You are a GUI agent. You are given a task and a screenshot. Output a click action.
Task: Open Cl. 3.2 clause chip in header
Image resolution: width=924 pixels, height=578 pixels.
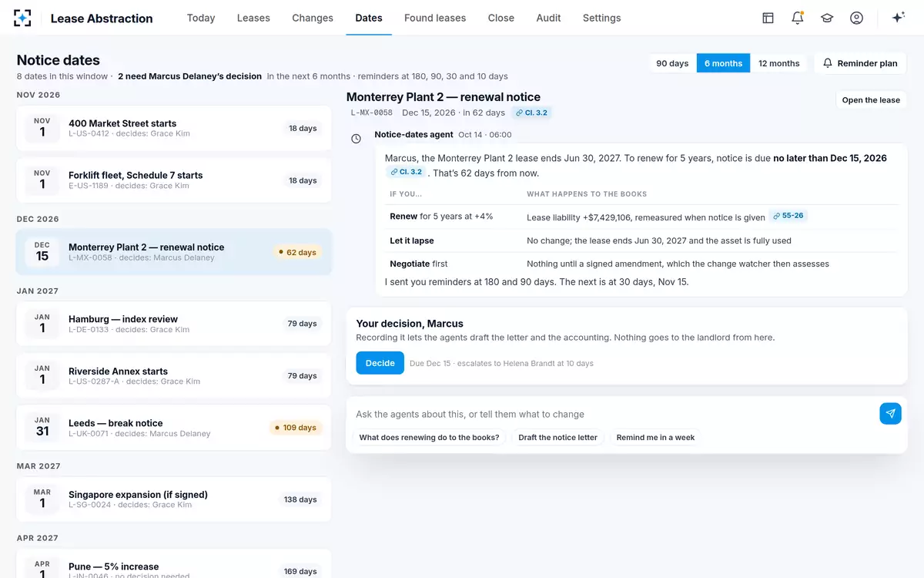tap(533, 113)
